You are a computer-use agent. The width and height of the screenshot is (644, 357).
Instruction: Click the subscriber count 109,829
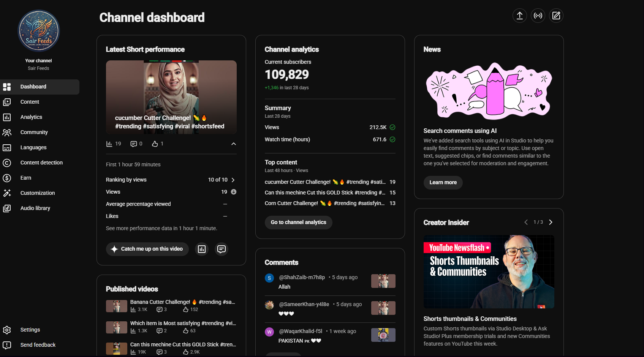pos(287,74)
